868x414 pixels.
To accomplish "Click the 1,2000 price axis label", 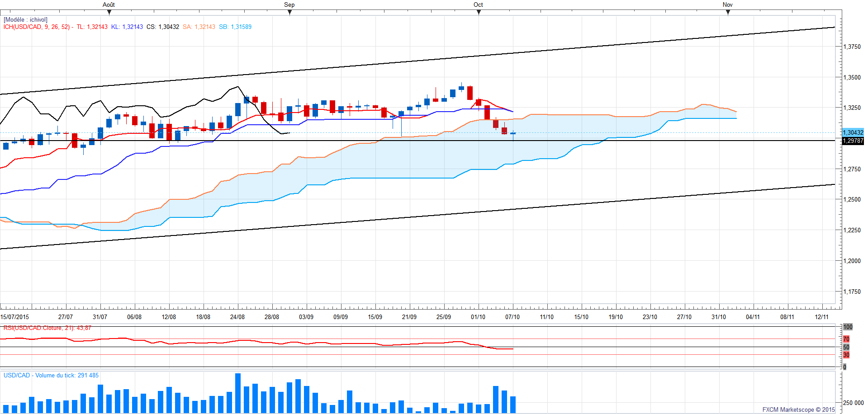I will 852,261.
